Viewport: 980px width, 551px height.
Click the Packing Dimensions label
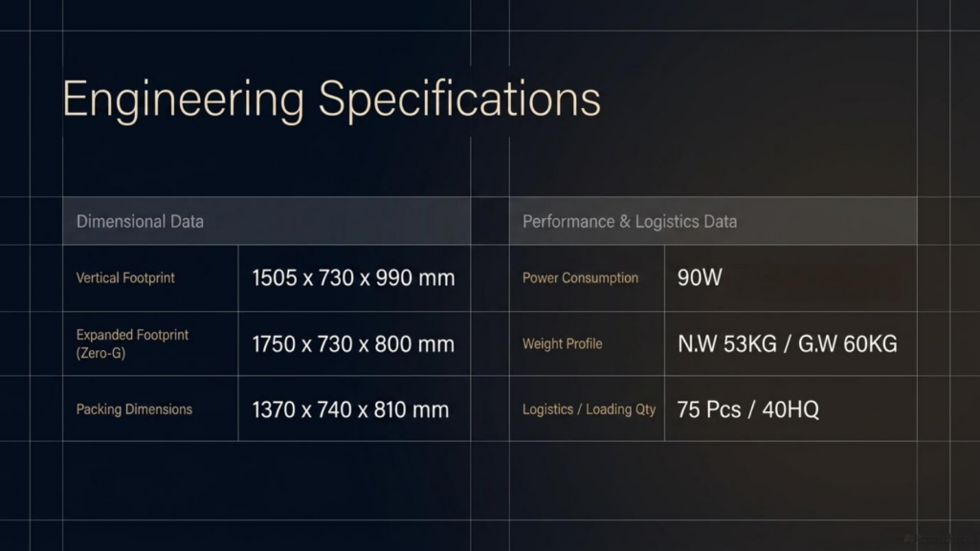tap(134, 409)
